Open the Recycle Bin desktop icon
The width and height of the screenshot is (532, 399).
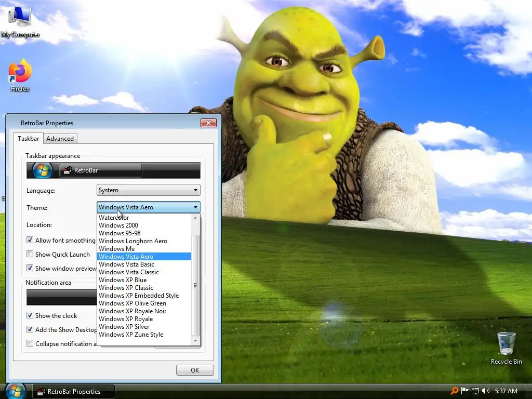click(x=506, y=348)
